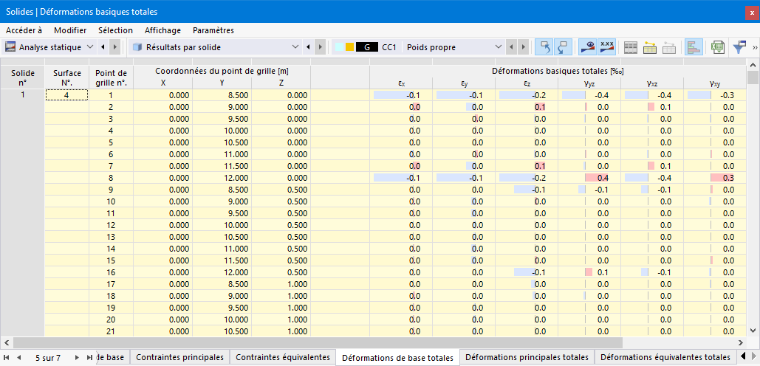This screenshot has height=366, width=760.
Task: Open the Affichage menu
Action: pyautogui.click(x=163, y=30)
